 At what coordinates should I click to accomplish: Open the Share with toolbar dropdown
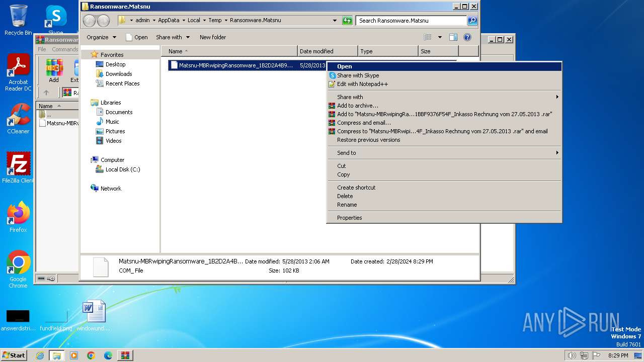(173, 37)
